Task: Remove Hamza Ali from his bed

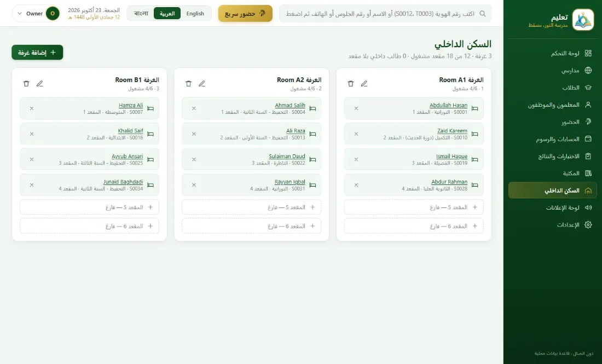Action: click(32, 108)
